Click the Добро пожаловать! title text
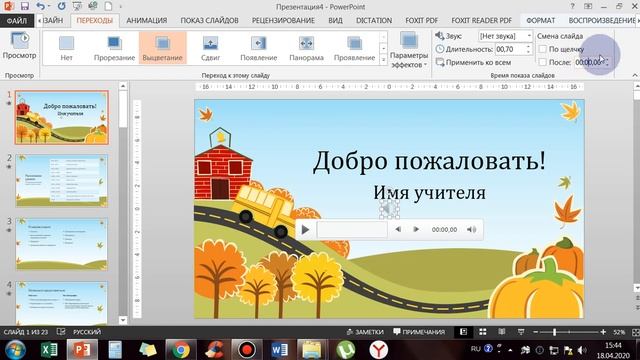 pos(429,160)
